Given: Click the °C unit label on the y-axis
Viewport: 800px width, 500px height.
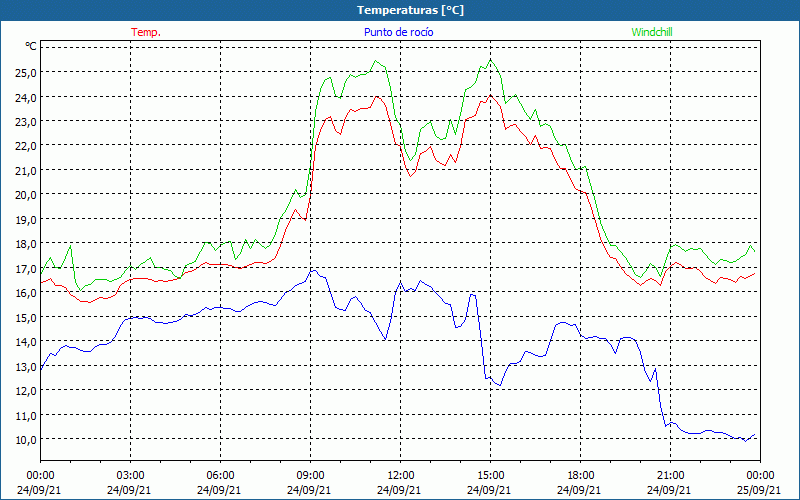Looking at the screenshot, I should click(x=30, y=47).
